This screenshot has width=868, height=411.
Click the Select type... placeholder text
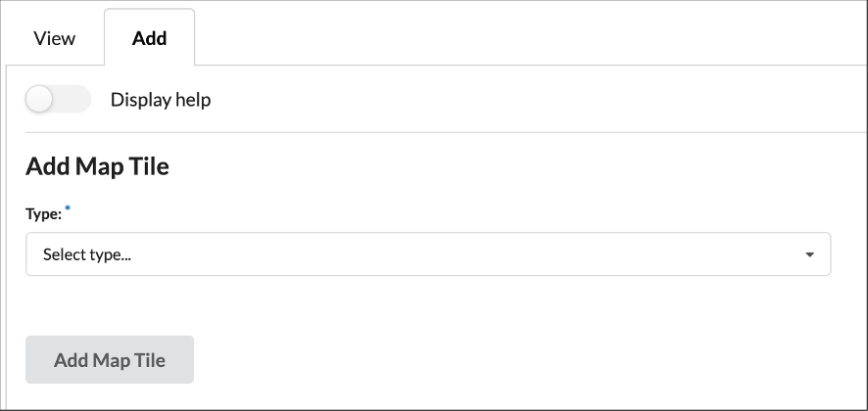87,254
